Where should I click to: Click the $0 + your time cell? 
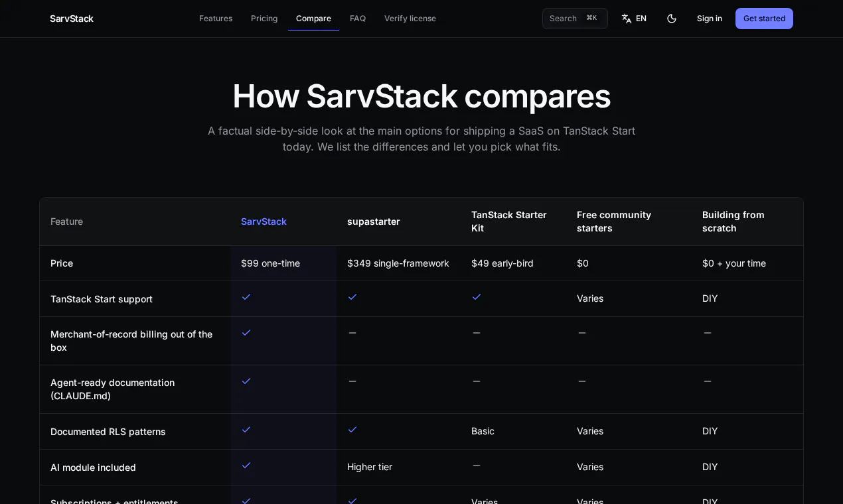point(734,263)
